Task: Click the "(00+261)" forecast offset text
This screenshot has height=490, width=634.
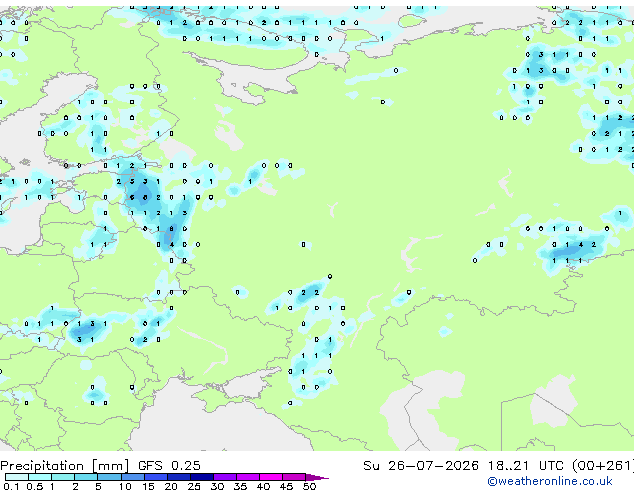Action: pos(603,466)
